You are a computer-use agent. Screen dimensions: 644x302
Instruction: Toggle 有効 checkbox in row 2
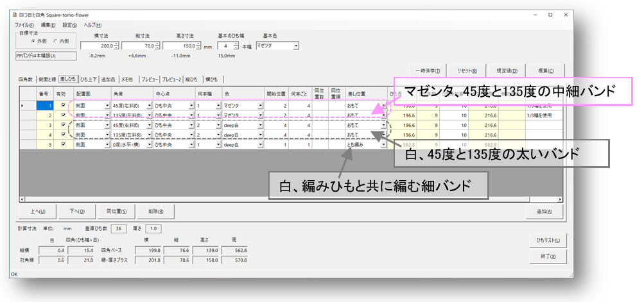click(63, 115)
